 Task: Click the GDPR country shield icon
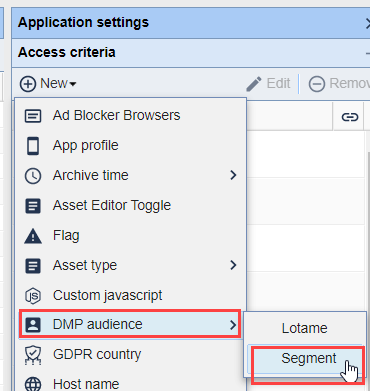click(33, 355)
